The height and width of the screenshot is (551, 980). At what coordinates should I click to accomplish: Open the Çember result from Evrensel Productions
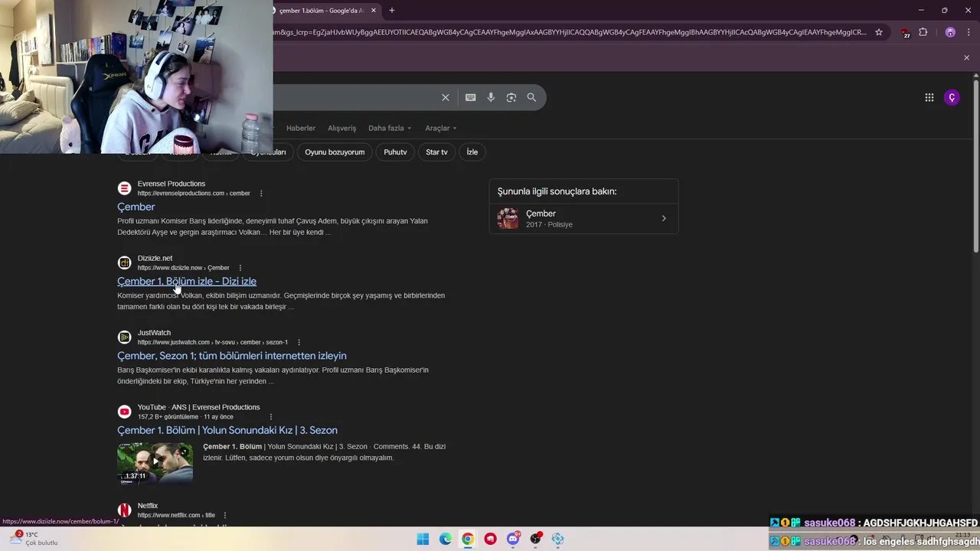pos(136,207)
